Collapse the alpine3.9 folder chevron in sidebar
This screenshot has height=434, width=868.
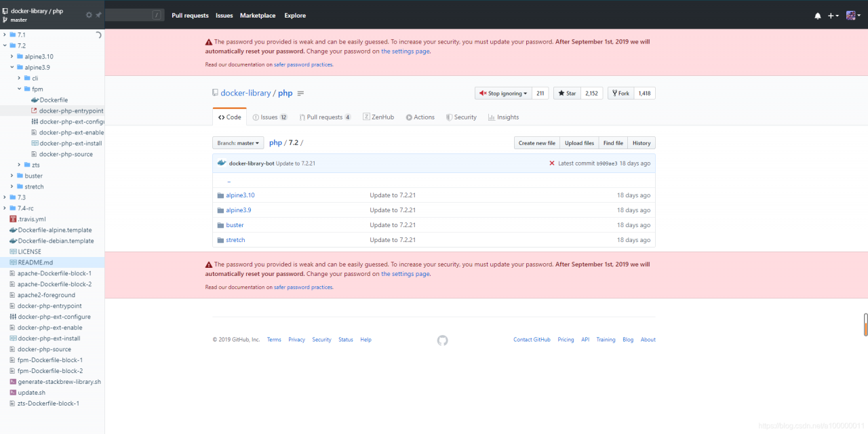pos(12,67)
